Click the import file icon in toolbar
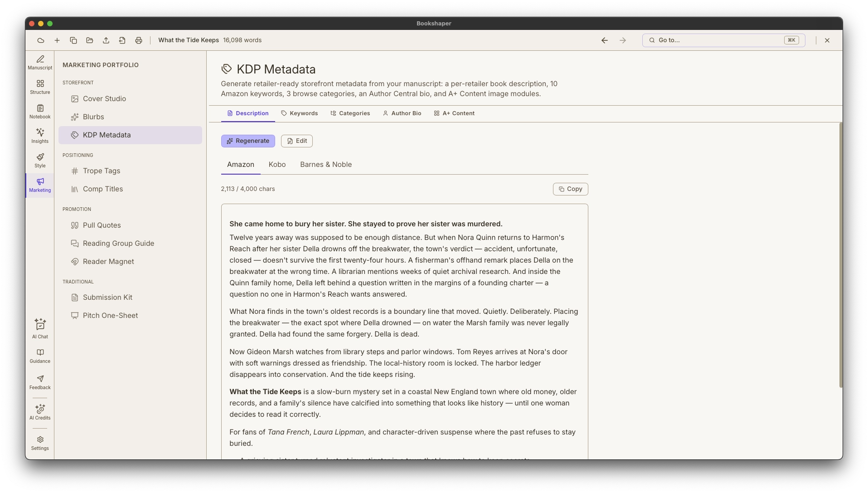868x493 pixels. [x=122, y=40]
